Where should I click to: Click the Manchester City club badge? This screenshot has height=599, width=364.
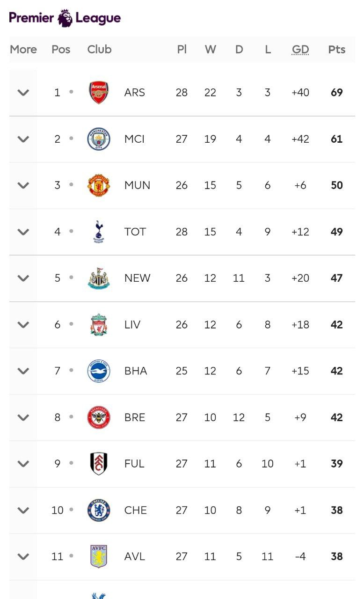point(99,139)
